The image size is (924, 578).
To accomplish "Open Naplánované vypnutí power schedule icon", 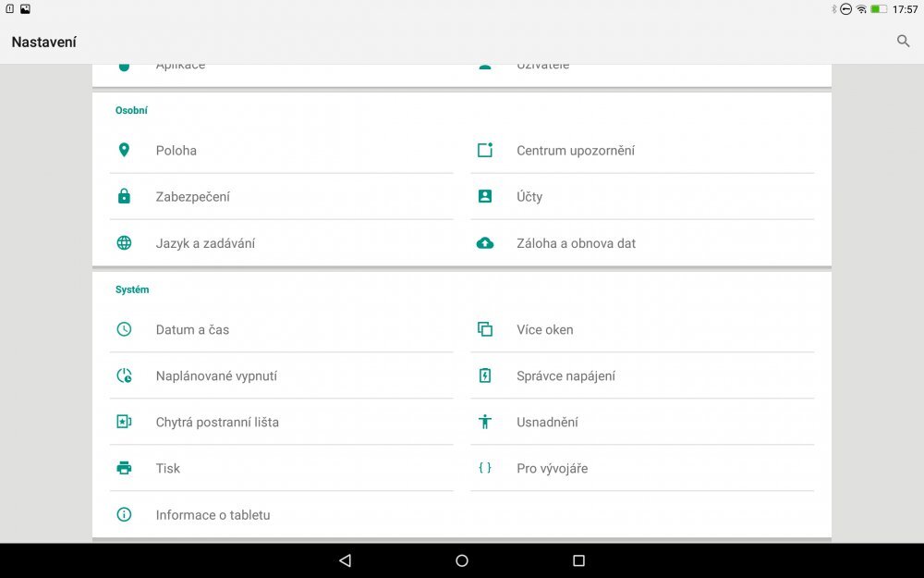I will (x=124, y=375).
